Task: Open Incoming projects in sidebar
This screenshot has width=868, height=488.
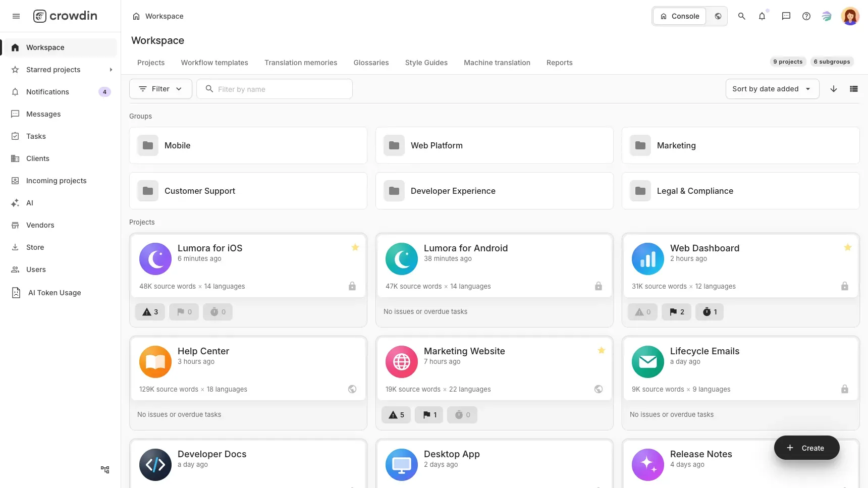Action: coord(61,181)
